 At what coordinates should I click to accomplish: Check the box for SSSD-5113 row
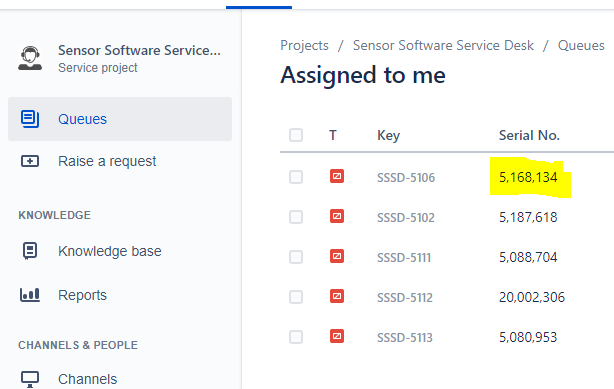(296, 337)
